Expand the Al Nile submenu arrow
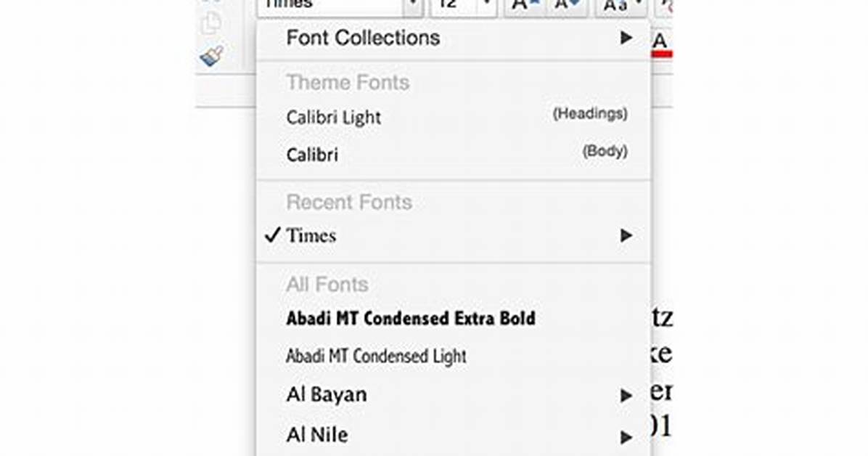The height and width of the screenshot is (456, 868). (626, 437)
